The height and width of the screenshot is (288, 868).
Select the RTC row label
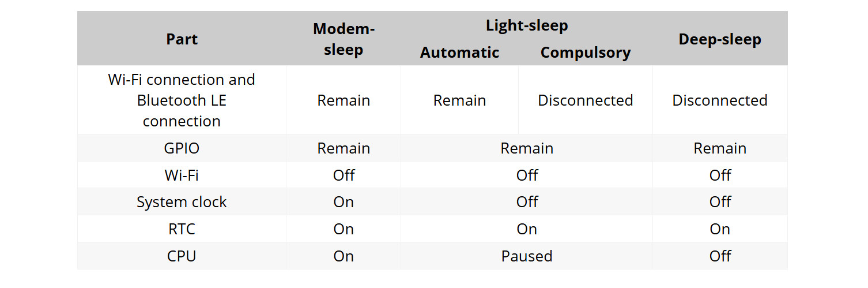(182, 229)
